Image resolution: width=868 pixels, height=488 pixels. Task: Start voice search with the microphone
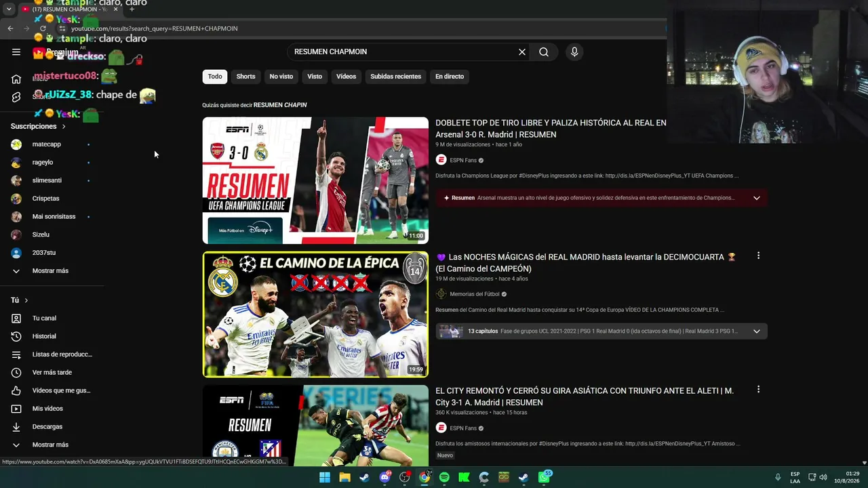(x=574, y=52)
